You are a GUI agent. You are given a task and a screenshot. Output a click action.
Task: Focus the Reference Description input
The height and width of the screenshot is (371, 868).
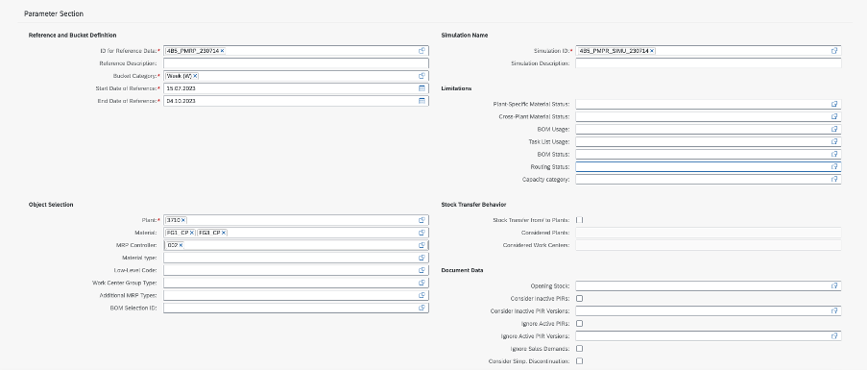296,63
